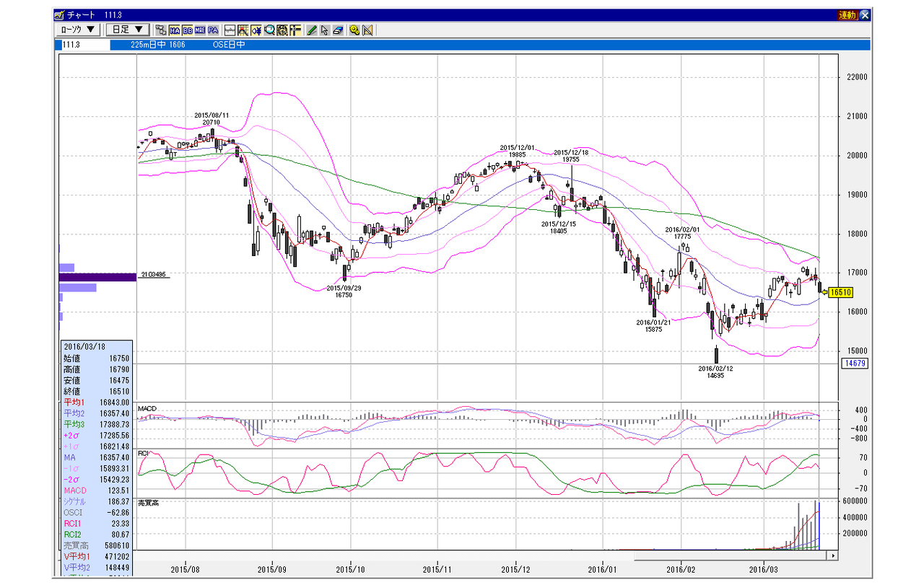The image size is (924, 585).
Task: Click the horizontal line chart icon
Action: 230,30
